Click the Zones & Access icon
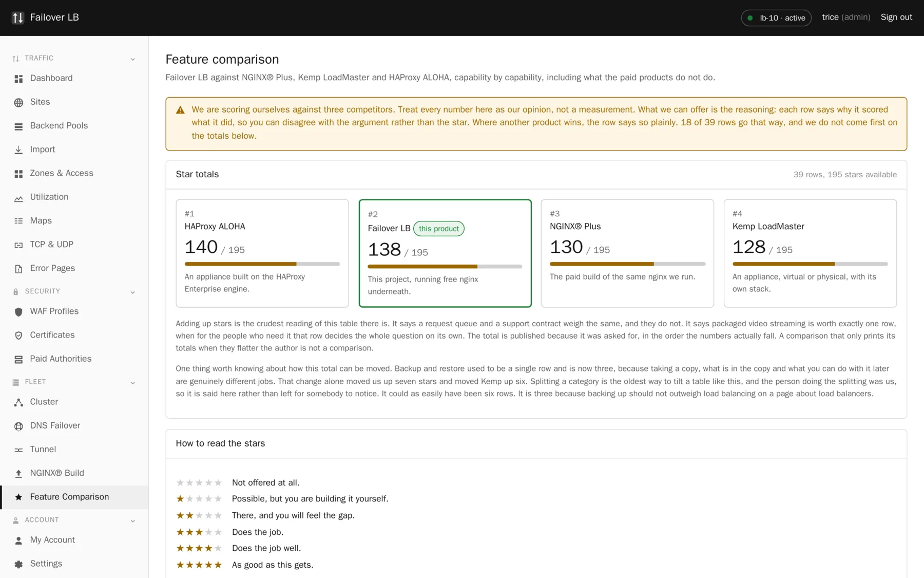The height and width of the screenshot is (578, 924). coord(18,174)
